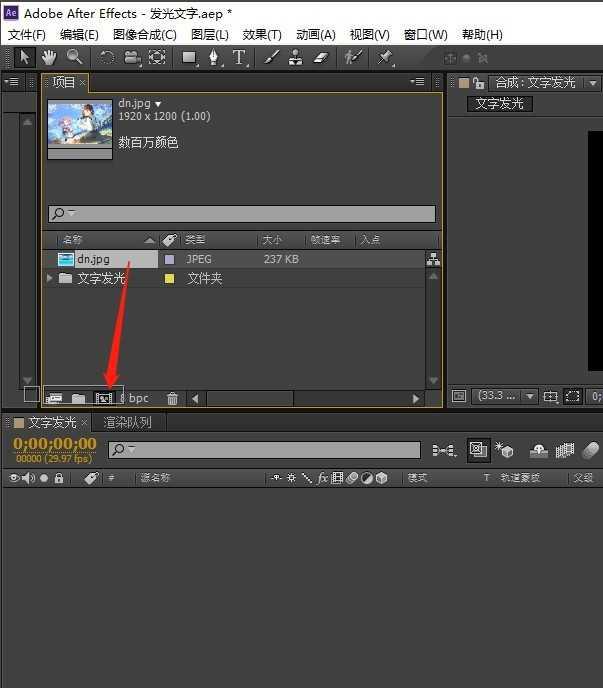Open the 效果(T) menu
Screen dimensions: 603x688
point(261,34)
